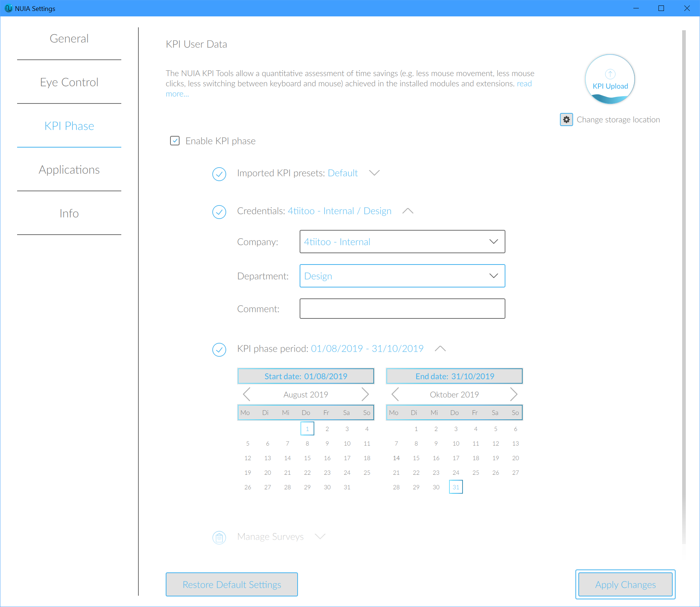Open the Applications tab

click(69, 169)
